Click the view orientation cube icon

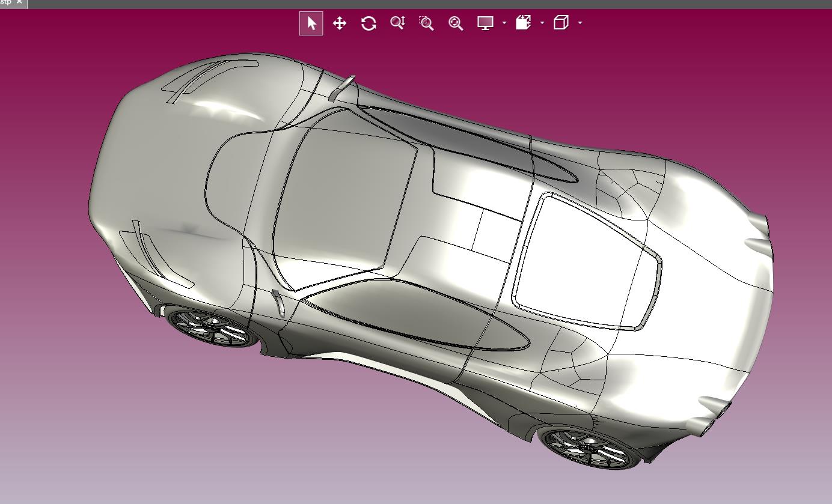[561, 23]
